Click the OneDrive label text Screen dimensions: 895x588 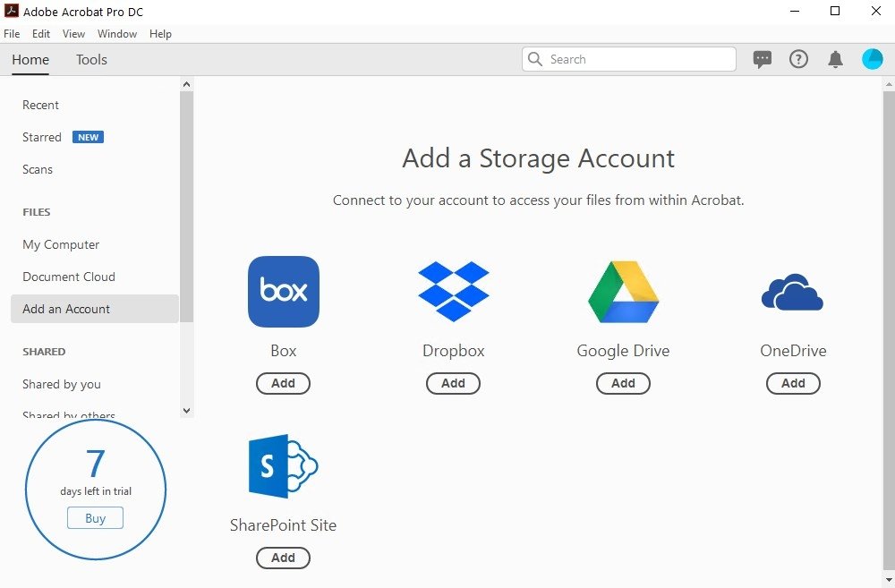(x=793, y=351)
